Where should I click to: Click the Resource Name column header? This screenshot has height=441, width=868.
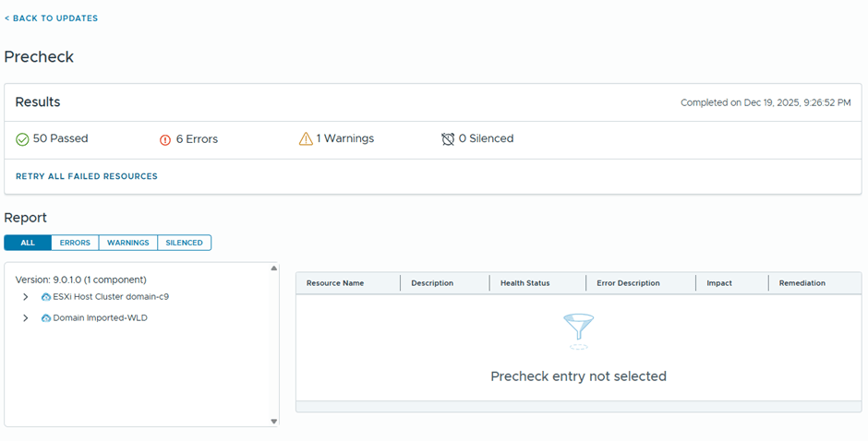tap(335, 283)
